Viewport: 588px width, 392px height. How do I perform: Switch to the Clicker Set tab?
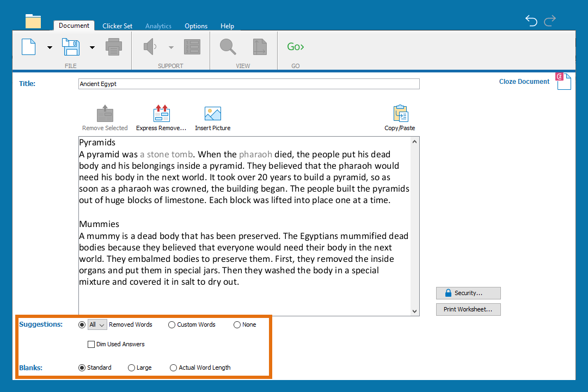tap(117, 26)
